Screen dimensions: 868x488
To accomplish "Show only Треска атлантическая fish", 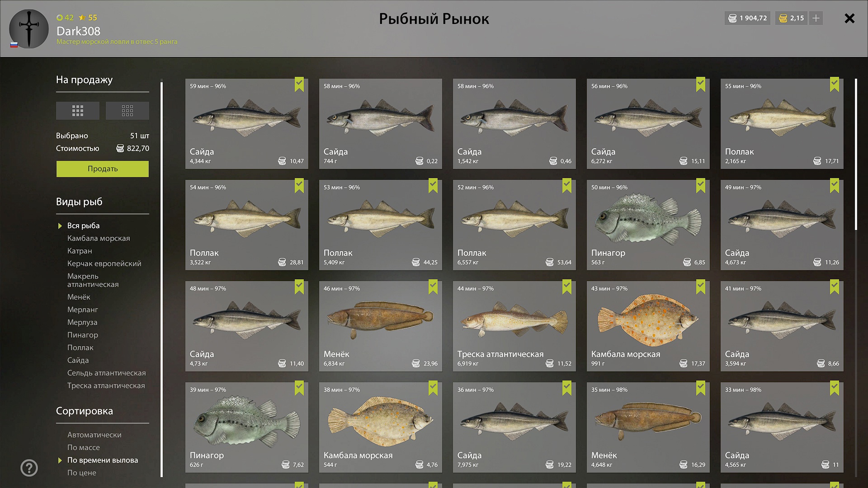I will coord(106,385).
